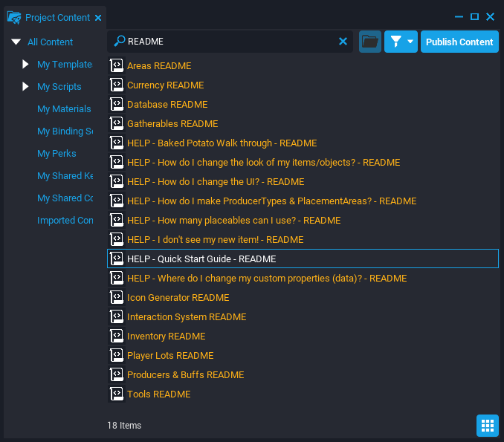The image size is (504, 442).
Task: Click inside the README search field
Action: (x=230, y=42)
